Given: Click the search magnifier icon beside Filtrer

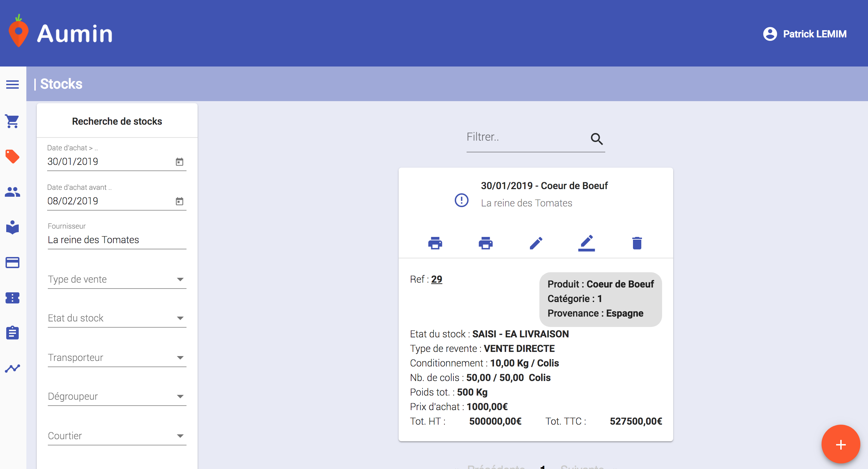Looking at the screenshot, I should (597, 139).
